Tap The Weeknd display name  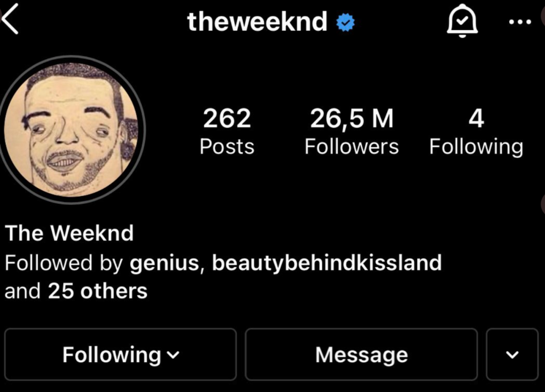(69, 233)
